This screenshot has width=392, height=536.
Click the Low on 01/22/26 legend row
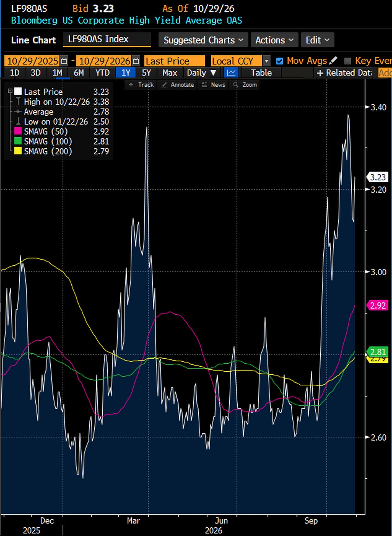(x=62, y=121)
